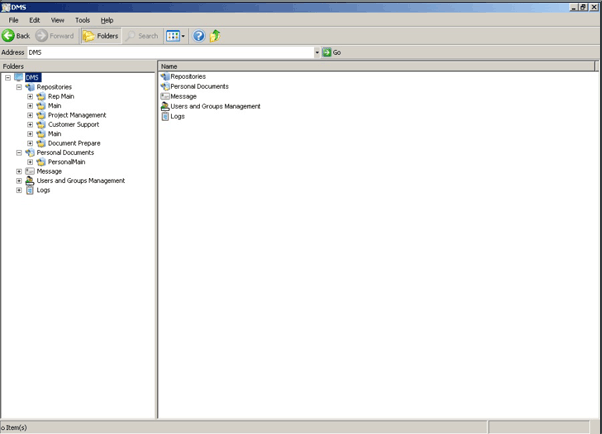The image size is (602, 434).
Task: Click the greyed Forward arrow icon
Action: click(41, 36)
